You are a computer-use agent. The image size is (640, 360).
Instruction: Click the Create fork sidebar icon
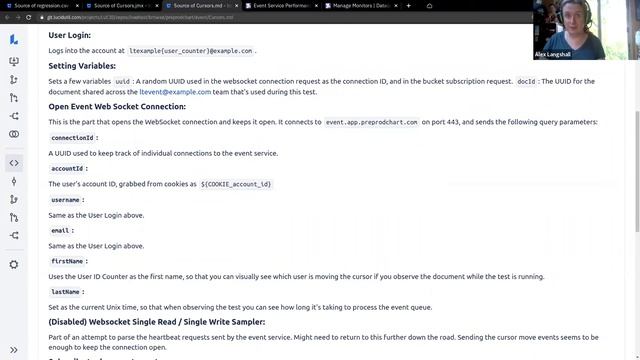click(x=14, y=116)
